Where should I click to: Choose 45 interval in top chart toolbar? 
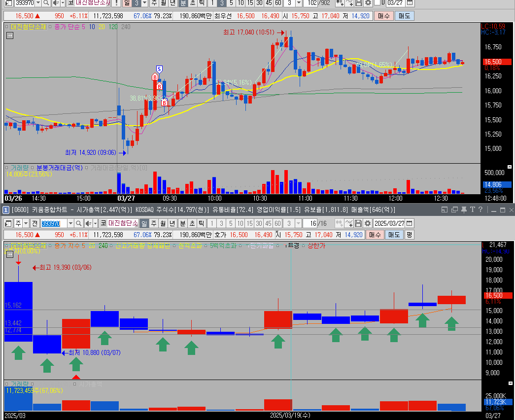pos(269,3)
